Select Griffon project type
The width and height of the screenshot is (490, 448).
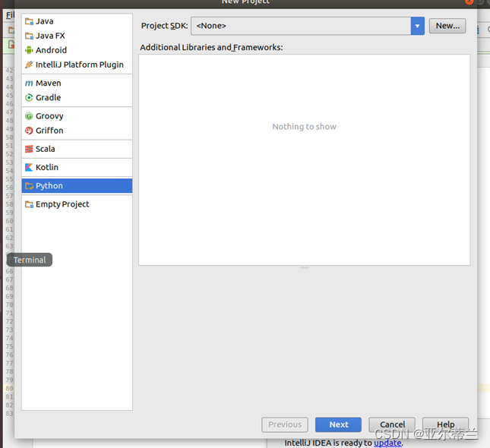click(x=77, y=131)
